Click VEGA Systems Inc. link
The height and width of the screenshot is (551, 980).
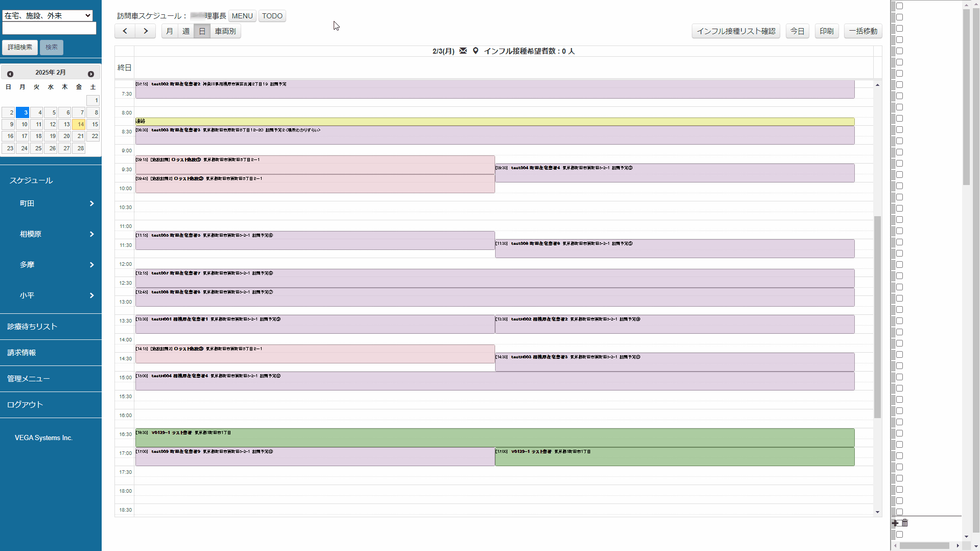[43, 438]
